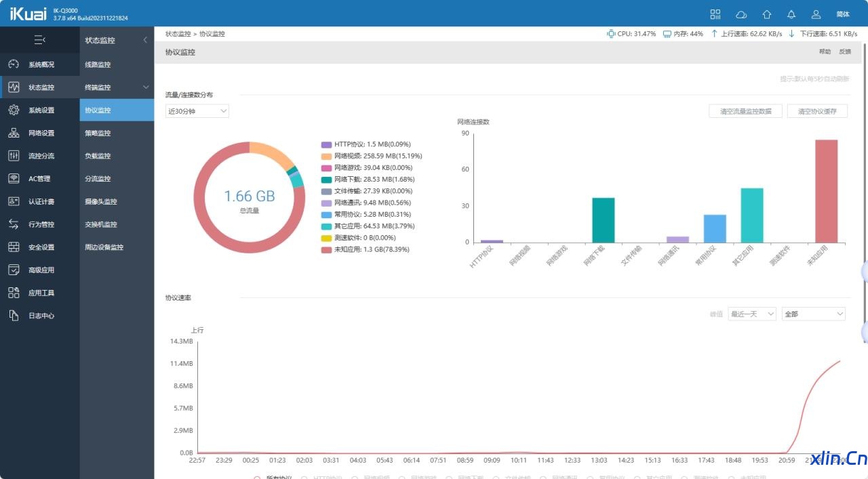Go to home via house icon
Image resolution: width=868 pixels, height=479 pixels.
(767, 14)
